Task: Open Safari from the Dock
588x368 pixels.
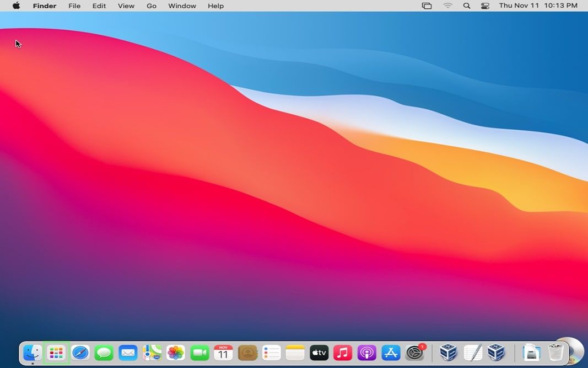Action: click(x=80, y=353)
